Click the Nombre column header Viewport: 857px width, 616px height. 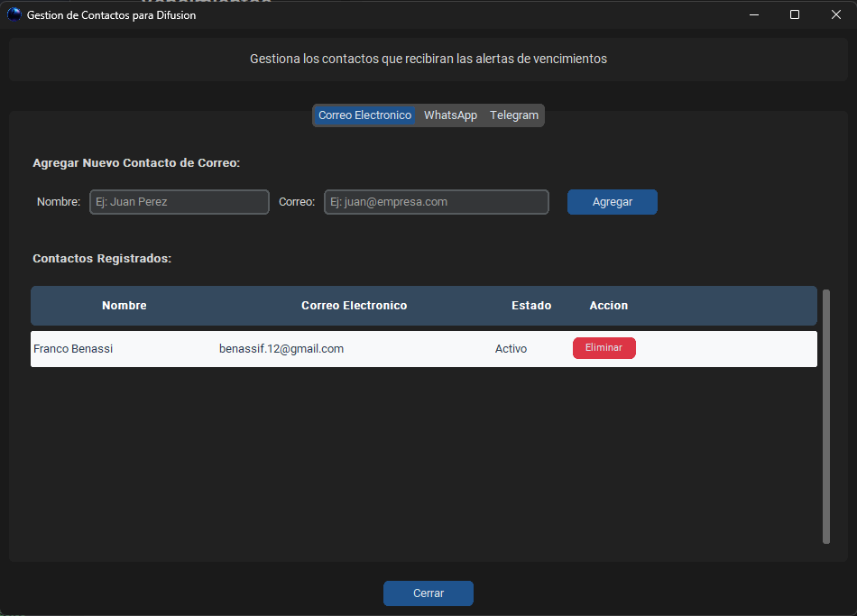(124, 306)
